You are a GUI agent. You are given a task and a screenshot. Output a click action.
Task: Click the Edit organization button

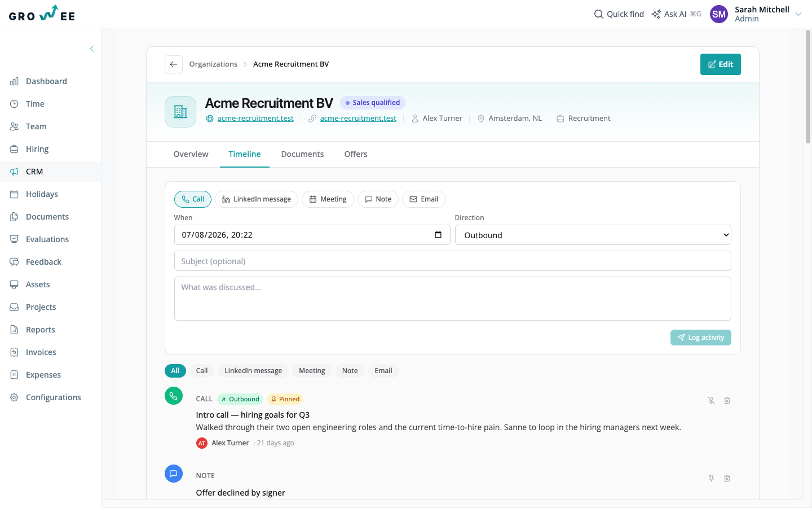click(x=721, y=64)
